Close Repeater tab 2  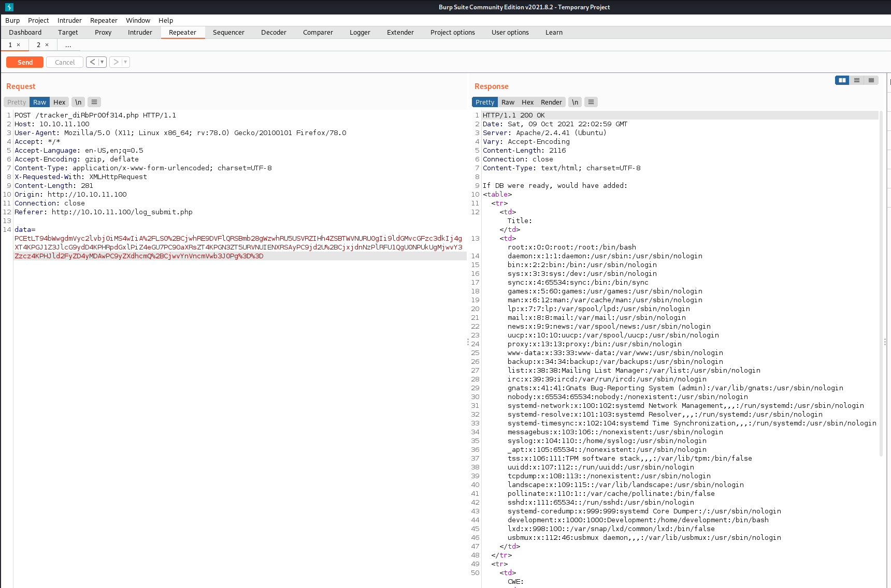[x=47, y=45]
